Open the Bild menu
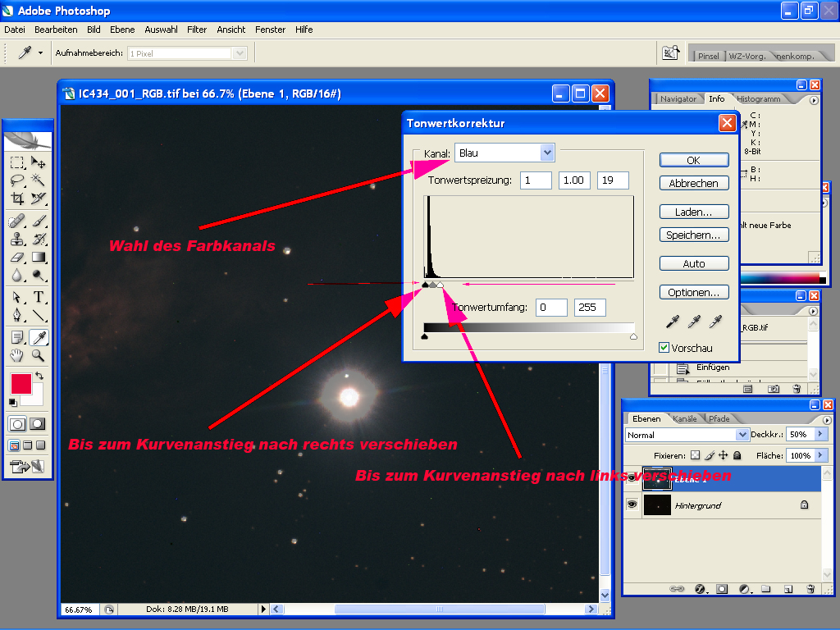The height and width of the screenshot is (630, 840). (x=94, y=30)
